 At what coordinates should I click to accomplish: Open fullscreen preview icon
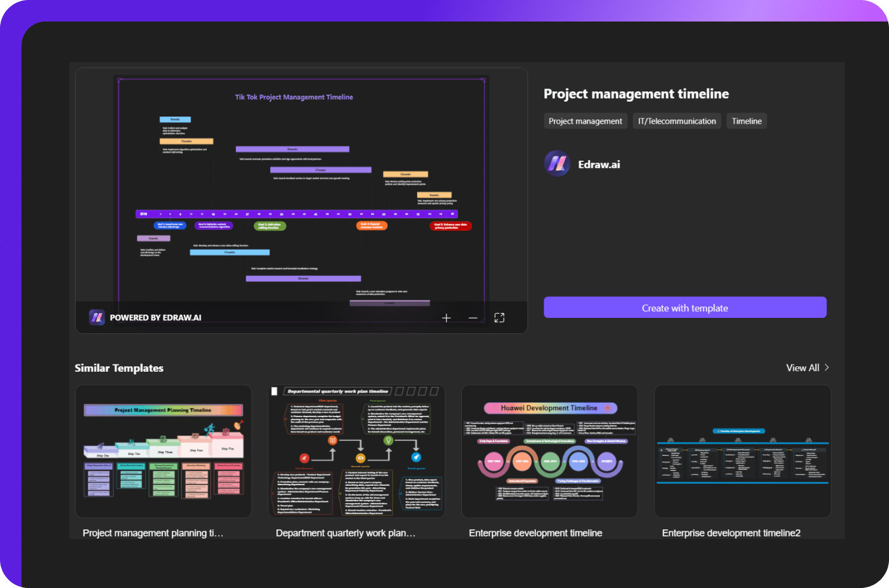(x=499, y=318)
